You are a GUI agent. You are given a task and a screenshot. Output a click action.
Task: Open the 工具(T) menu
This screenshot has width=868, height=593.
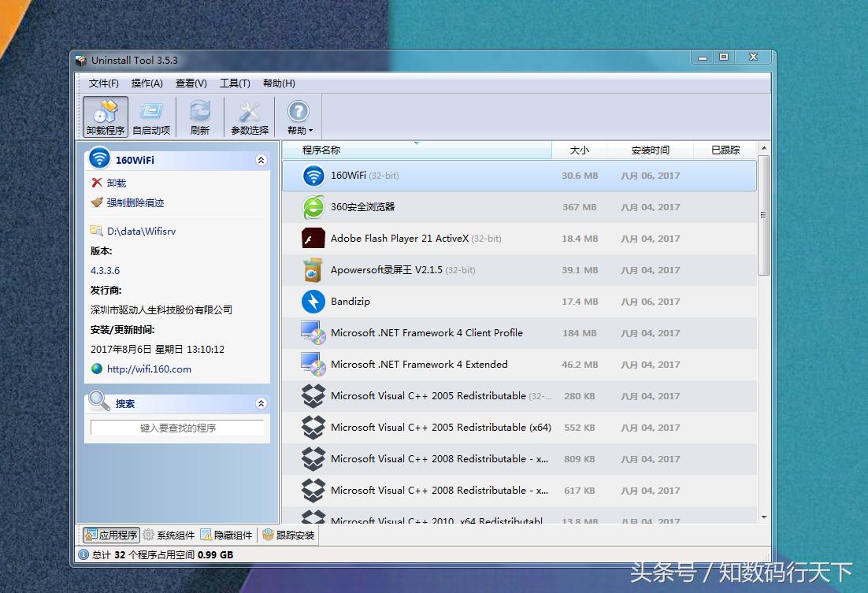coord(234,83)
